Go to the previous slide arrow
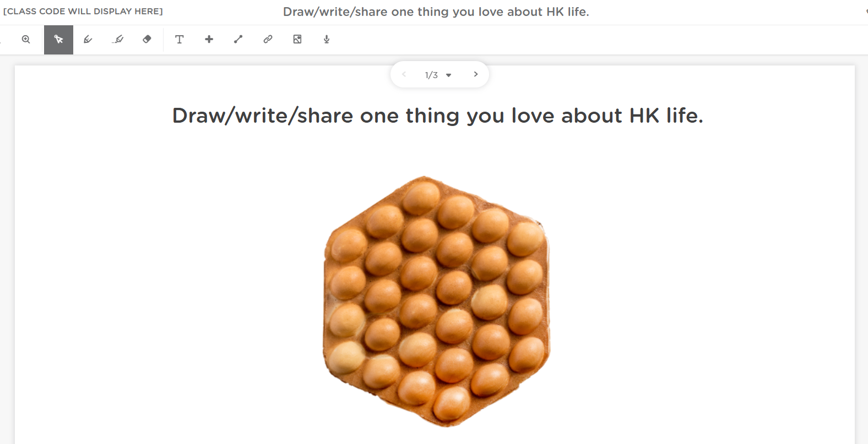This screenshot has width=868, height=444. click(404, 74)
